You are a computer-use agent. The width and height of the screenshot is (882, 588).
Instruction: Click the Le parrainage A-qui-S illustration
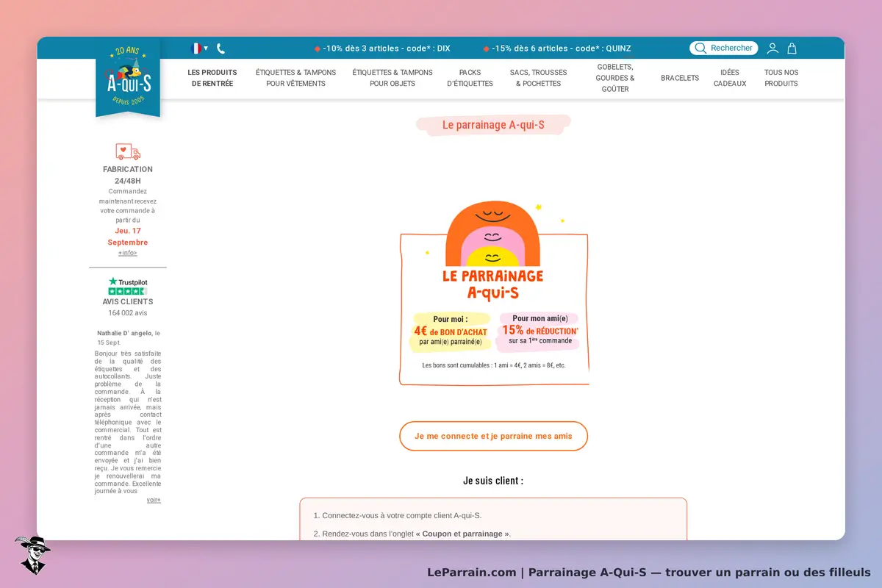[494, 293]
